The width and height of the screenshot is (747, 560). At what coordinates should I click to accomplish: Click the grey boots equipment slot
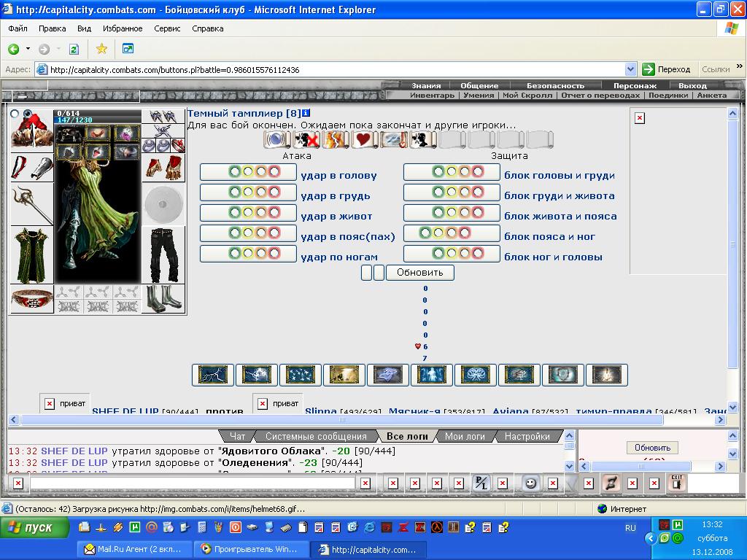[x=163, y=300]
